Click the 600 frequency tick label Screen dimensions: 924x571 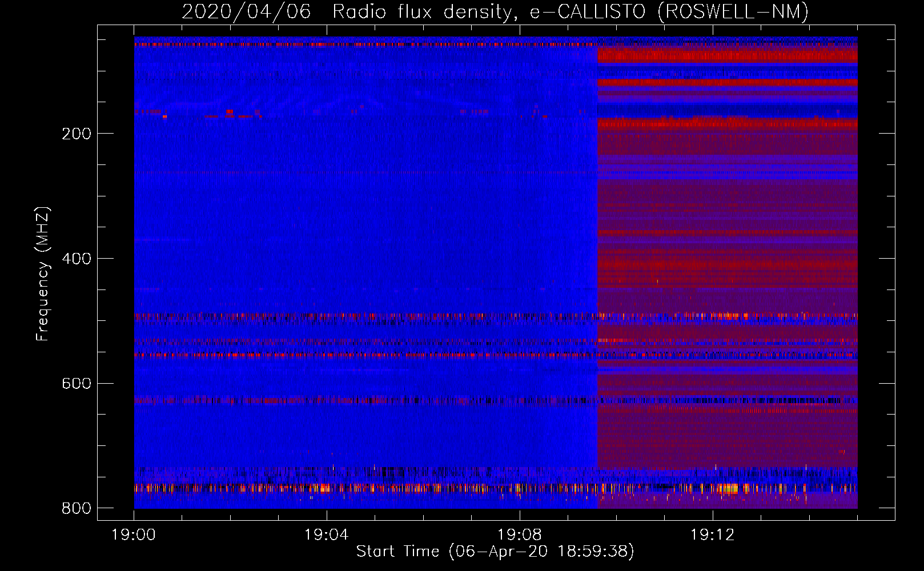tap(77, 383)
